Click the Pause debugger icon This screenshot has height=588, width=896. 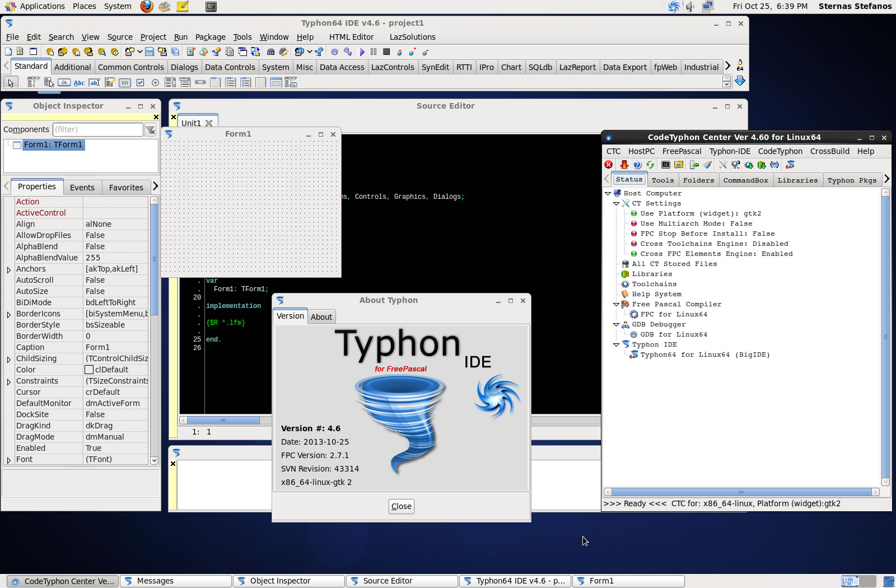point(374,52)
